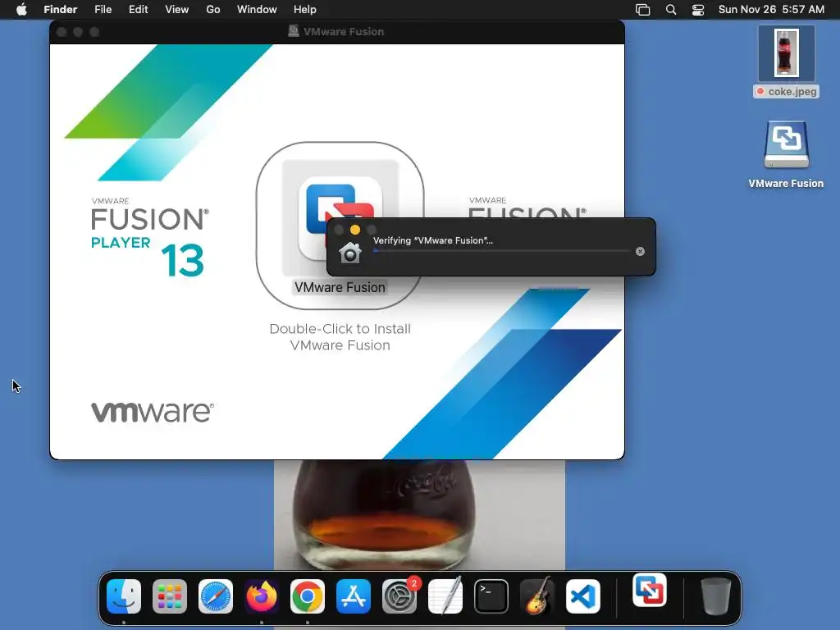Launch Visual Studio Code from the Dock

[583, 596]
